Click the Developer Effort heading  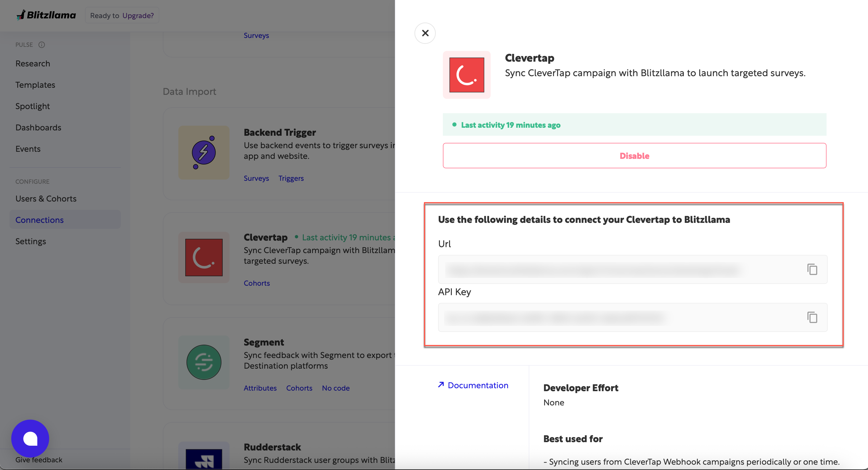[x=581, y=388]
